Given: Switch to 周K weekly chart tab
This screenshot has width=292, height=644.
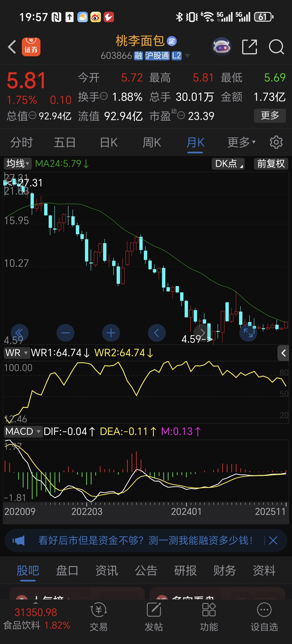Looking at the screenshot, I should 152,142.
